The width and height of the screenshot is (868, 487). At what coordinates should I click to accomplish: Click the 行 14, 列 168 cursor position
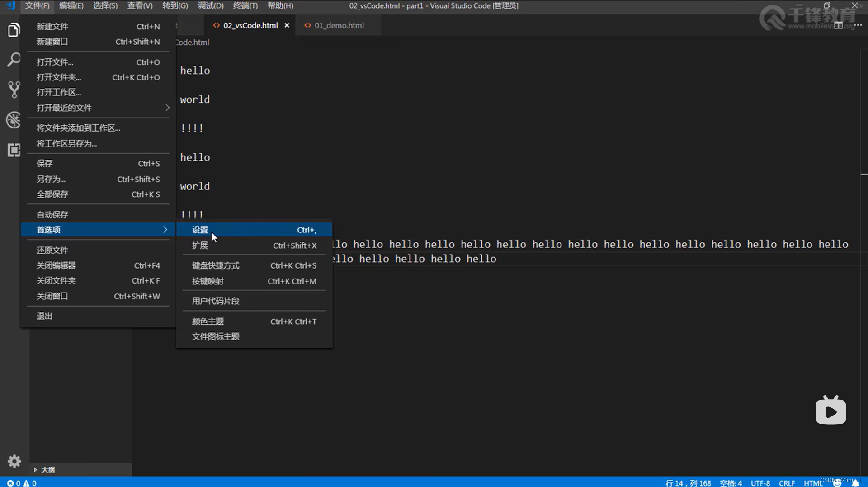(688, 483)
